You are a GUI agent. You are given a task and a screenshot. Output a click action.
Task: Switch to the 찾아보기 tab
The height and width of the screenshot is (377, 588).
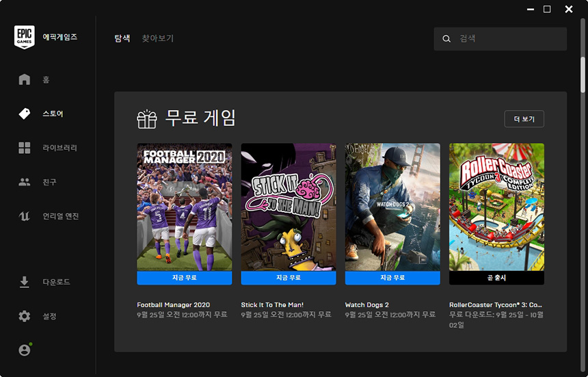157,38
